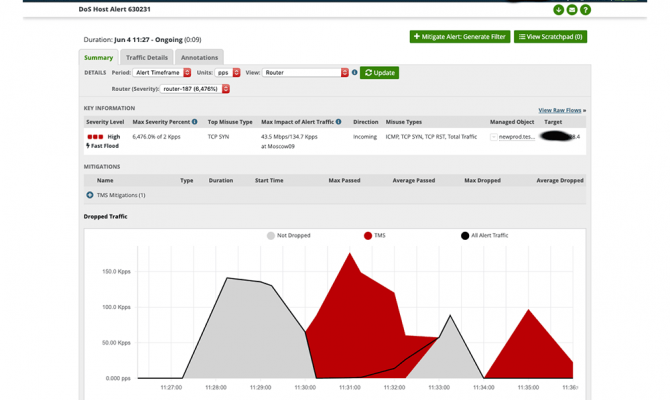Screen dimensions: 670x400
Task: Click info icon next to Max Severity Percent
Action: tap(194, 122)
